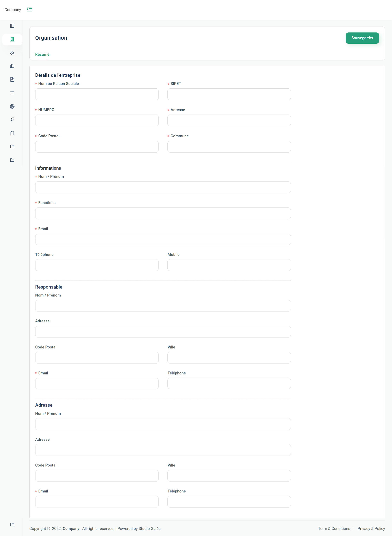Viewport: 392px width, 536px height.
Task: Open the users icon in sidebar
Action: (x=12, y=53)
